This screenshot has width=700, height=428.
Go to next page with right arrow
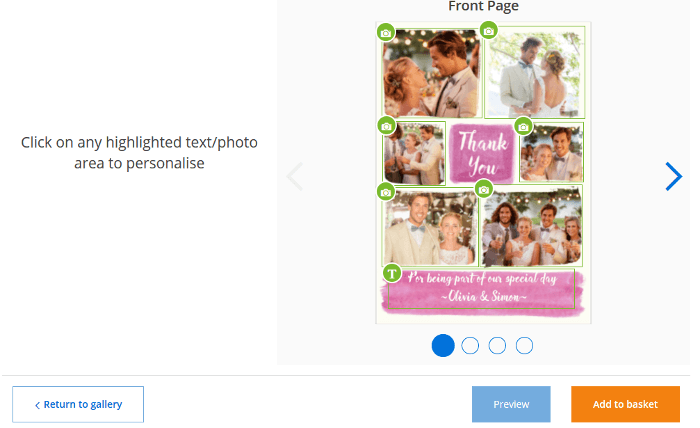674,176
